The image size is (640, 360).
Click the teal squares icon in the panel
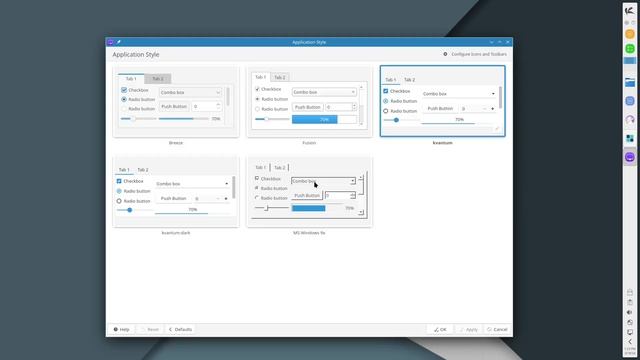630,138
